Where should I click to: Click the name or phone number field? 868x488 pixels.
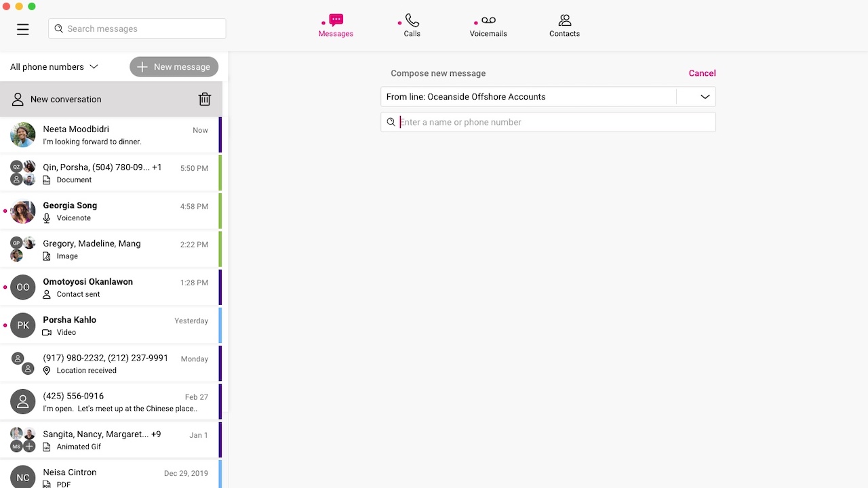[x=553, y=123]
